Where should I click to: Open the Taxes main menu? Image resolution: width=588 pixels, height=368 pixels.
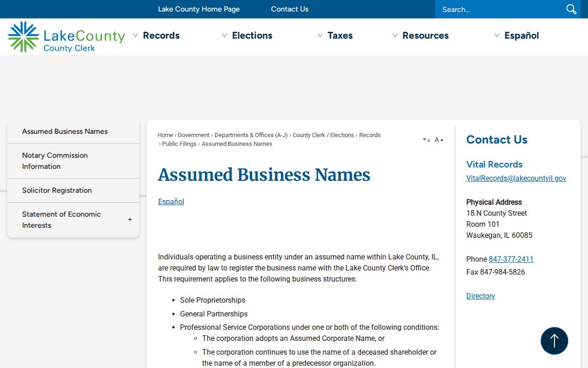click(x=340, y=35)
